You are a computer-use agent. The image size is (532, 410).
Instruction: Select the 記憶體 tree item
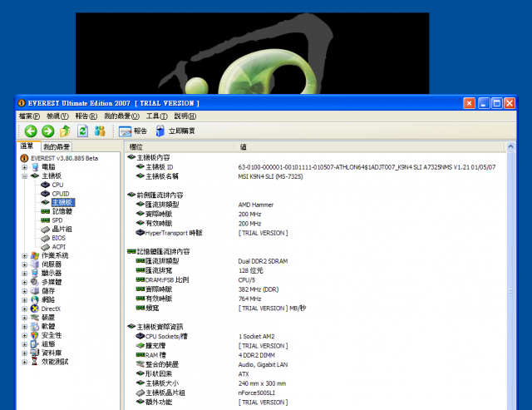coord(62,211)
